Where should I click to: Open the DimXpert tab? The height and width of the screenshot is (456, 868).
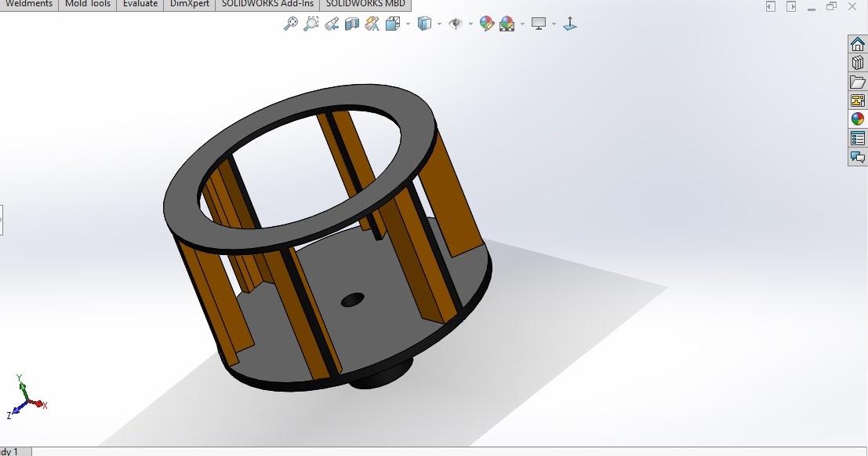tap(189, 5)
